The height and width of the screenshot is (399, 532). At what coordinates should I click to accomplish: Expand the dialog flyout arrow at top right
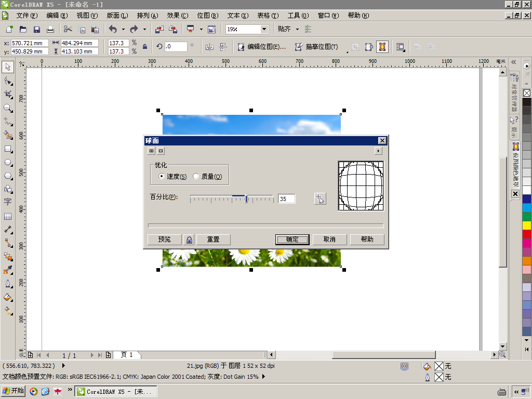(x=378, y=151)
